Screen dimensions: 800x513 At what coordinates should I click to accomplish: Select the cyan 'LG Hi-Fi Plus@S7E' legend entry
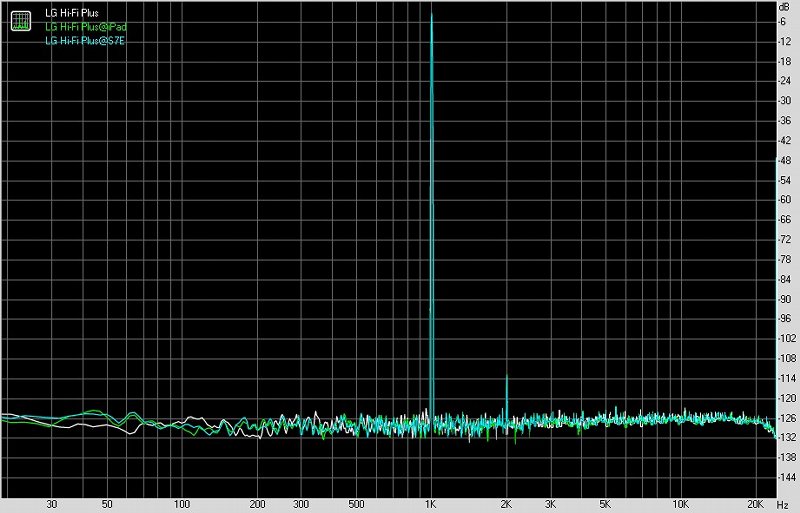[85, 41]
